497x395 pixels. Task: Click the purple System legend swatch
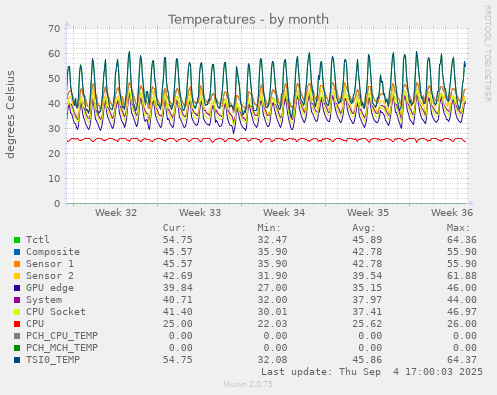coord(17,300)
